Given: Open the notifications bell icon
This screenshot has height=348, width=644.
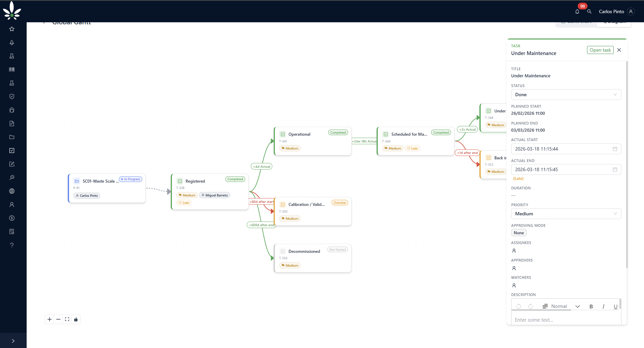Looking at the screenshot, I should click(x=577, y=11).
